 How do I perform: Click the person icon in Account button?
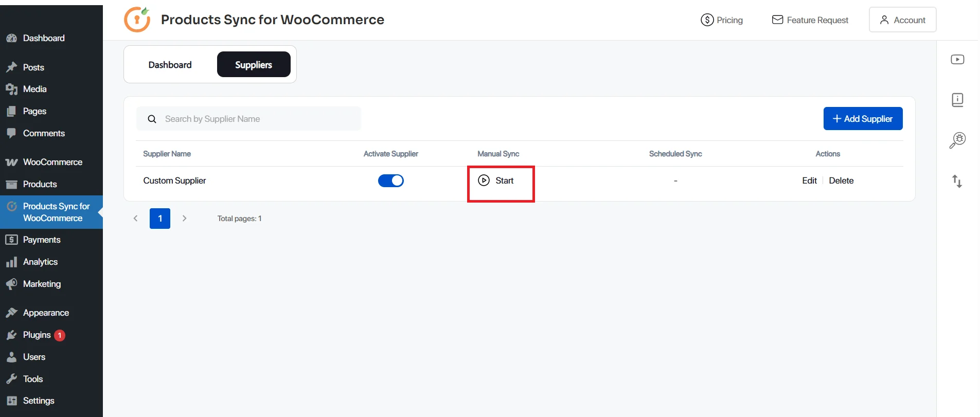pos(884,20)
